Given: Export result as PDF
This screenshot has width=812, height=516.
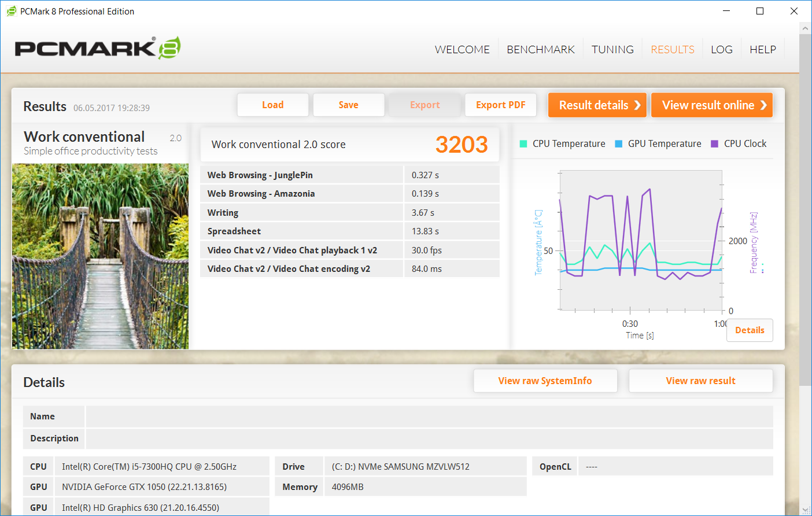Looking at the screenshot, I should pos(501,105).
